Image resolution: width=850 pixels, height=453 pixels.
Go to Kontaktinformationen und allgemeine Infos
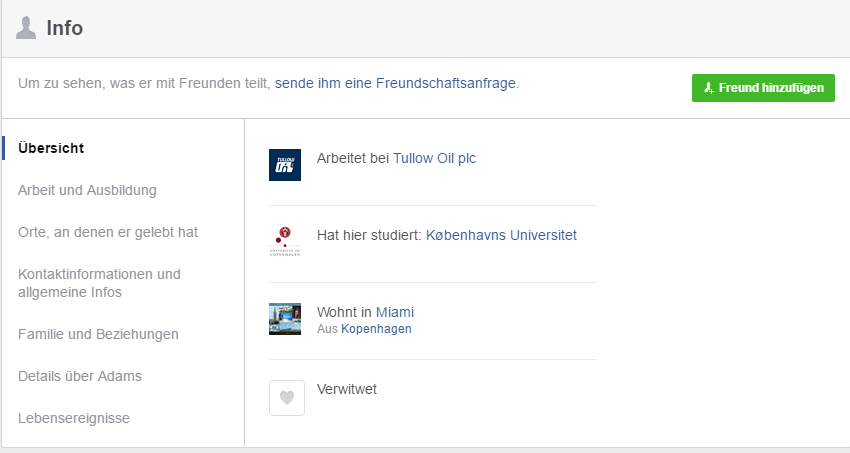99,283
